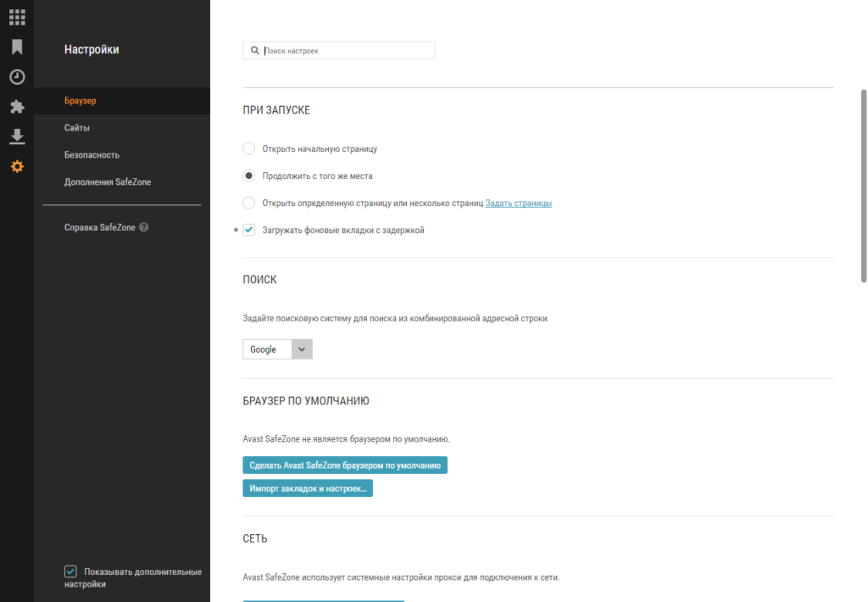This screenshot has height=602, width=868.
Task: Select 'Продолжить с того же места' radio button
Action: pos(249,176)
